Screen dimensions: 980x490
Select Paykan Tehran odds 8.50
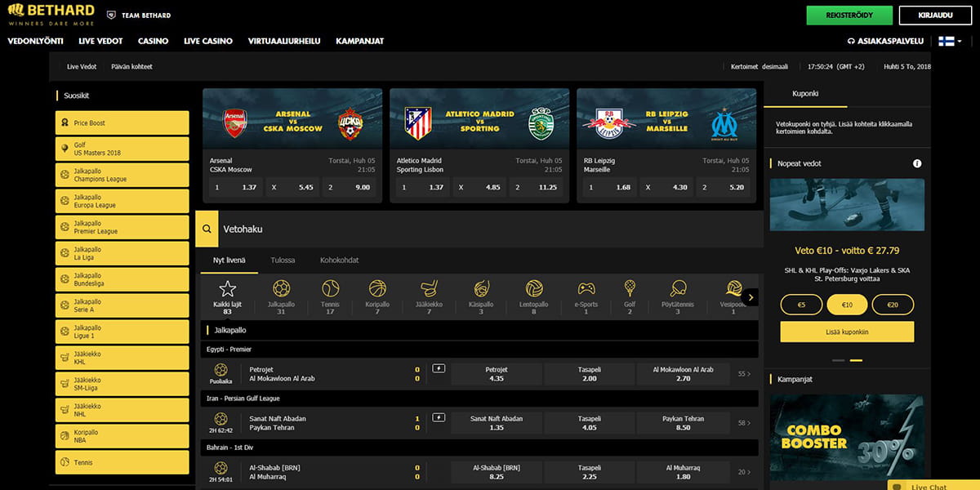coord(683,423)
